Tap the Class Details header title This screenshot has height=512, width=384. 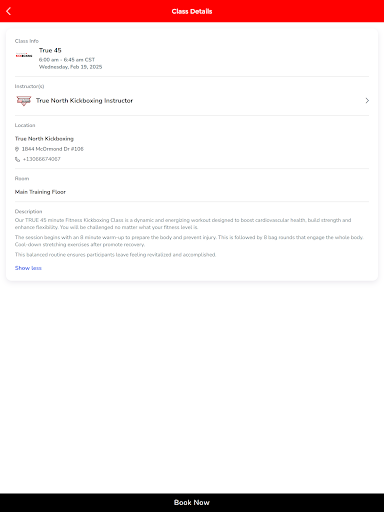[x=192, y=11]
